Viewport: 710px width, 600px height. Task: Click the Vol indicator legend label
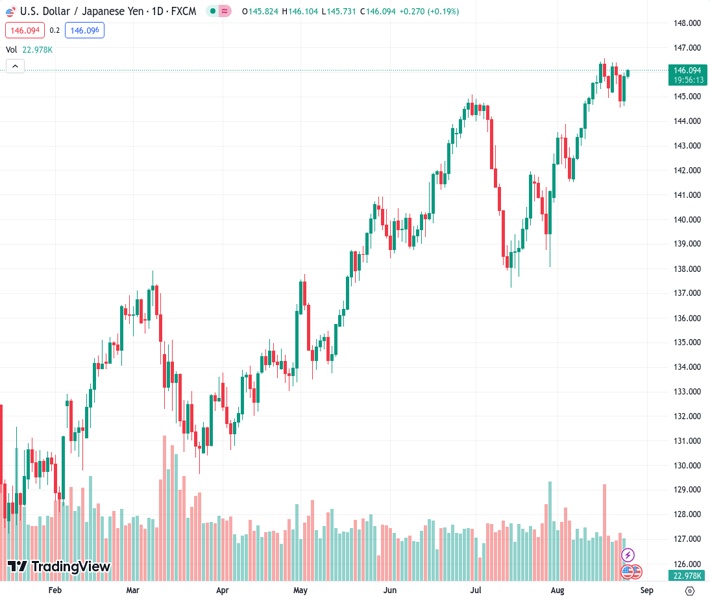click(x=11, y=49)
